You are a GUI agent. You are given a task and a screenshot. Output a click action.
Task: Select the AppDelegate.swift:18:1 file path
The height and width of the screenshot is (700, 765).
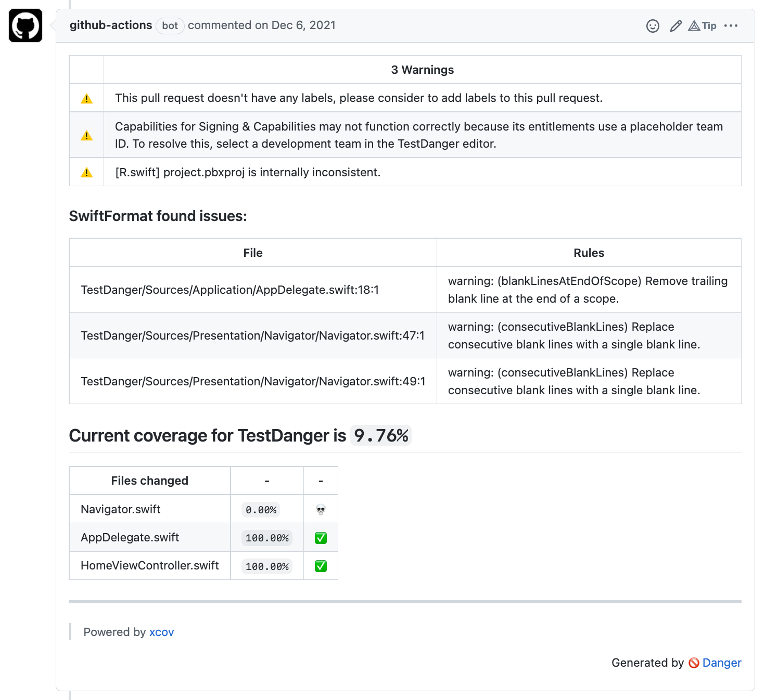229,290
